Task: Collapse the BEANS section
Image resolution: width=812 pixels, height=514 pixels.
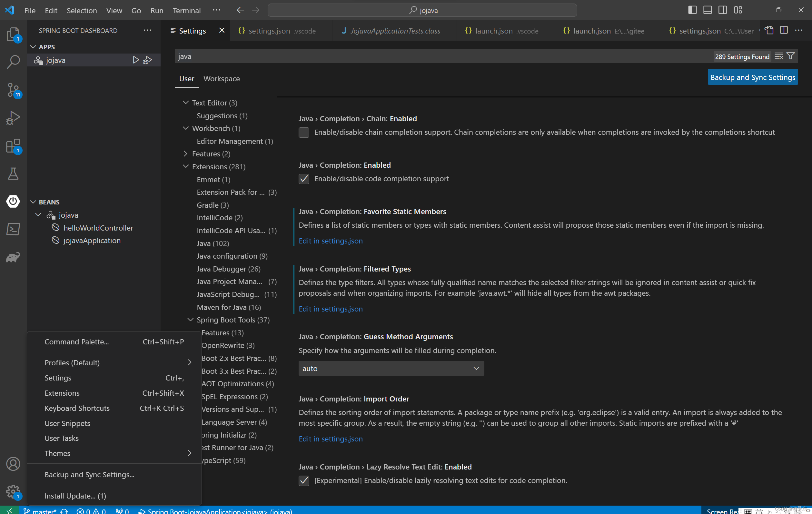Action: coord(33,202)
